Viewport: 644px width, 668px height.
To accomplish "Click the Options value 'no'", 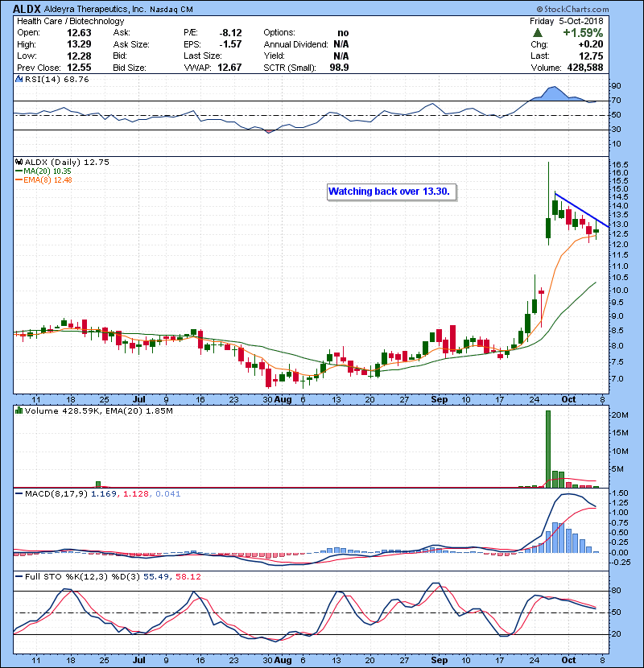I will tap(343, 33).
